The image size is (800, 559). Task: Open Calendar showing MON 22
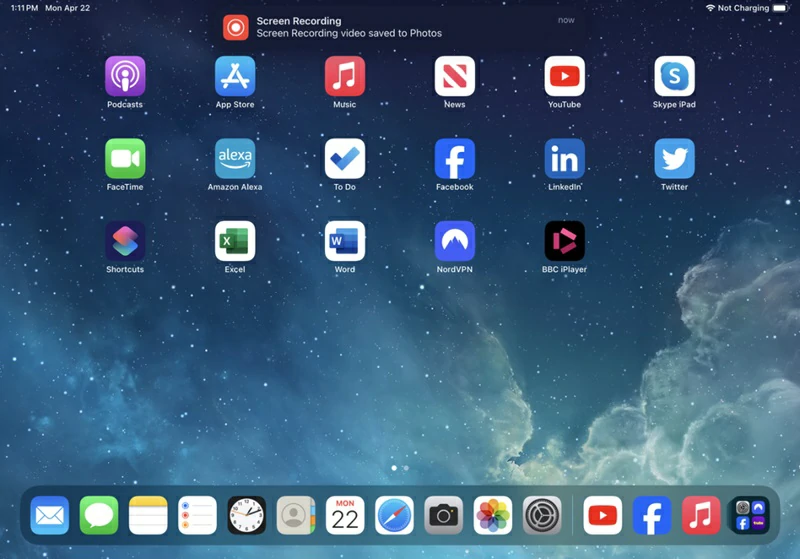(345, 515)
